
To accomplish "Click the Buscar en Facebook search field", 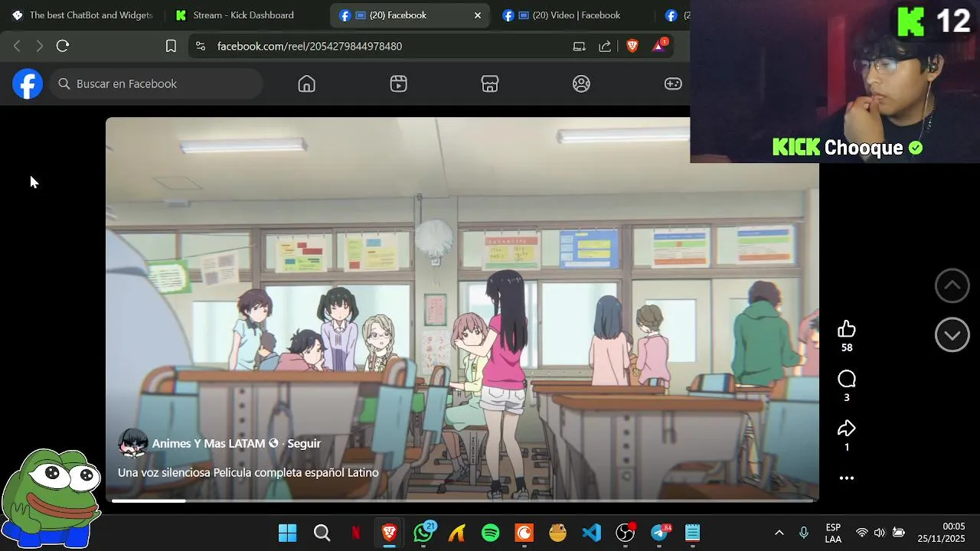I will coord(157,83).
